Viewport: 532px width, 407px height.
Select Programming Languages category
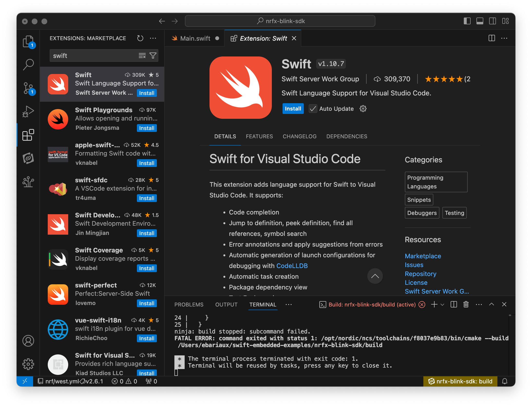point(436,182)
